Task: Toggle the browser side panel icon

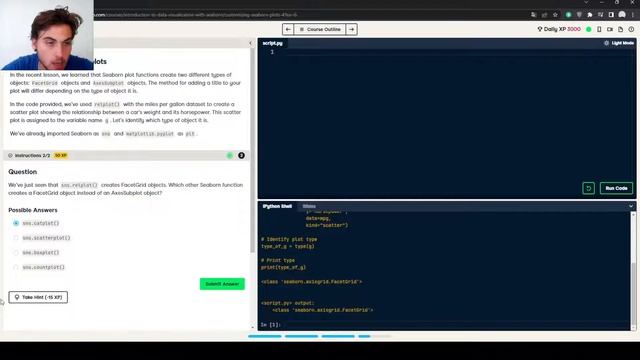Action: [611, 15]
